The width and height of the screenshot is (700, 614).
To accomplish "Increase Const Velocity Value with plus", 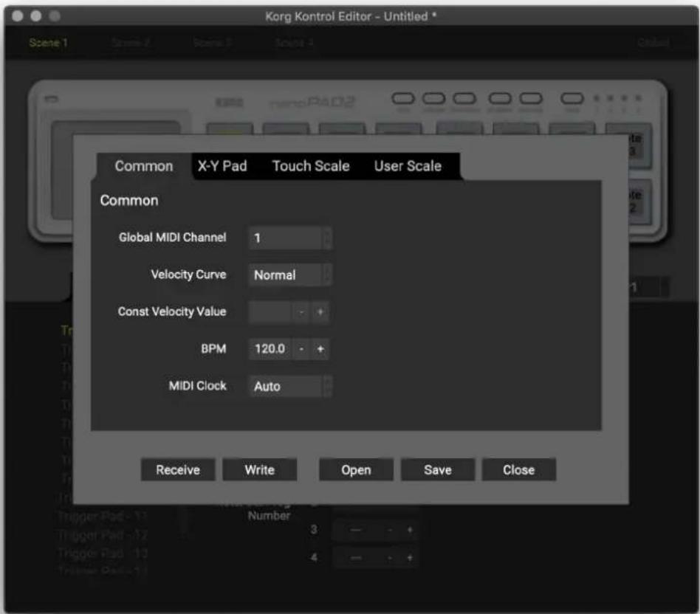I will [x=320, y=311].
